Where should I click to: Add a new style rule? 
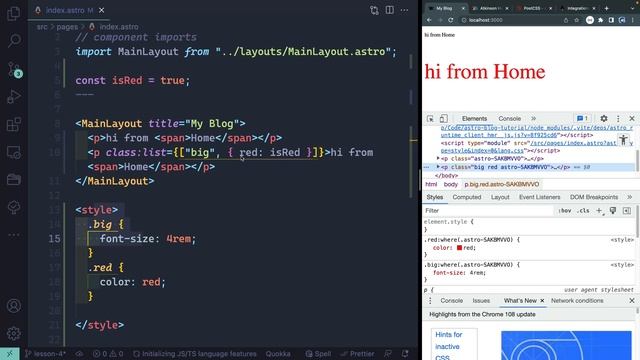[x=599, y=211]
